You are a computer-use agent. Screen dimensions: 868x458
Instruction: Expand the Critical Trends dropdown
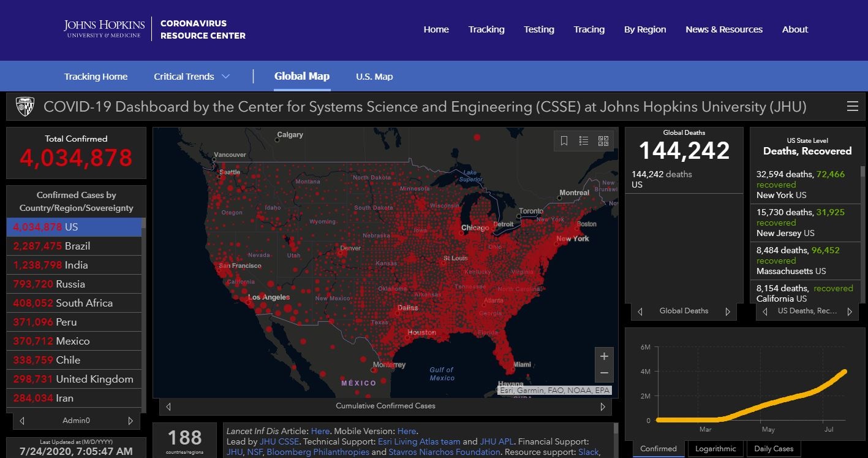coord(192,77)
